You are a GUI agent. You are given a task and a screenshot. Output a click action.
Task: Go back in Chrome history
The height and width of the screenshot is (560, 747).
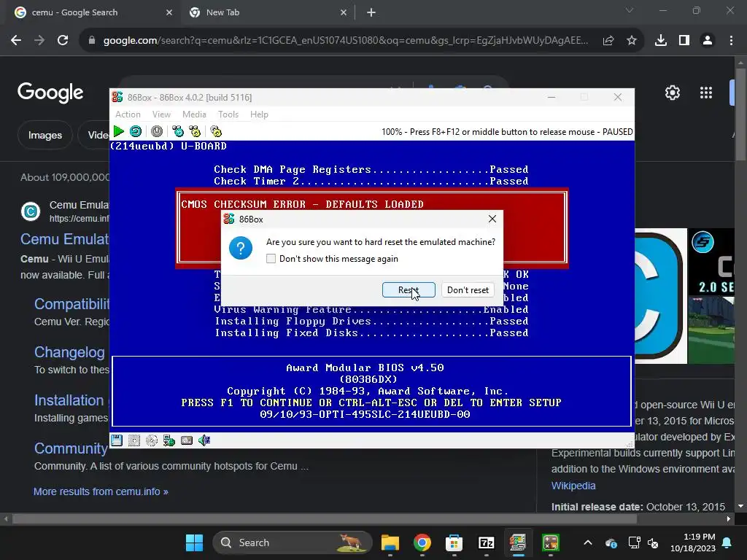pyautogui.click(x=16, y=41)
